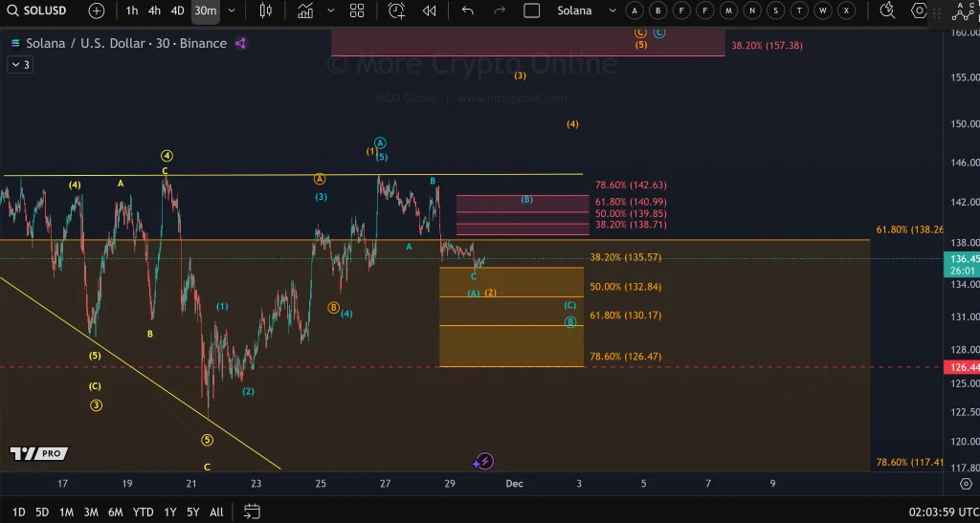Select the Elliott wave drawing tool icon

(x=962, y=11)
